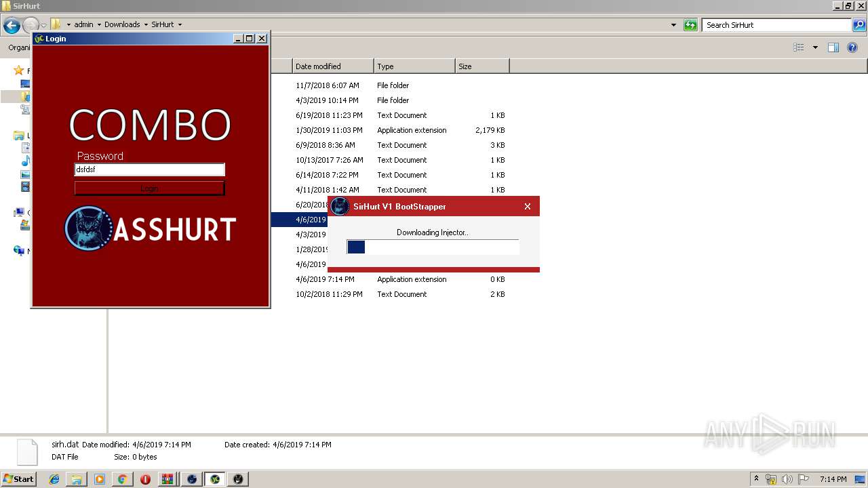Launch Windows Media Player from taskbar
The image size is (868, 488).
tap(100, 479)
